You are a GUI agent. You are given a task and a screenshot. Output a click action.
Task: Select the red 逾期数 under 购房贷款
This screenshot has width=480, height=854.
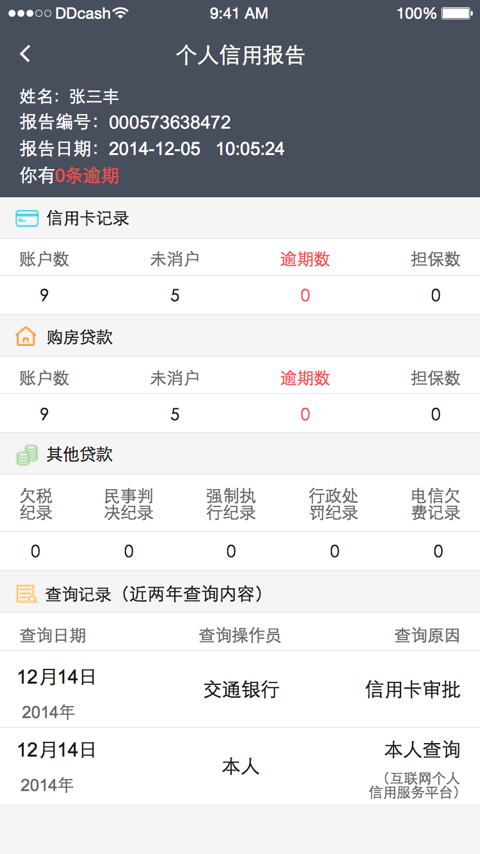(x=305, y=378)
